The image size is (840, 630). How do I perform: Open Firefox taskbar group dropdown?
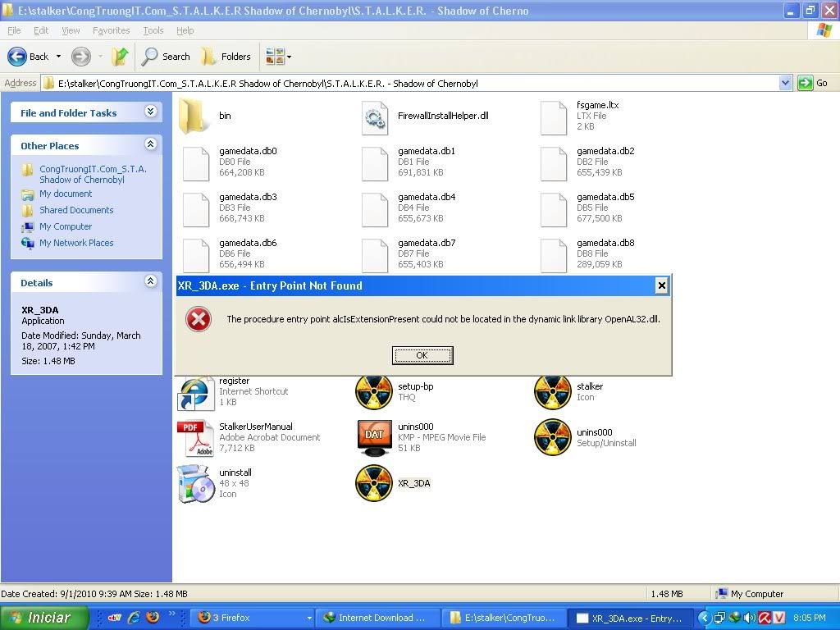coord(308,618)
